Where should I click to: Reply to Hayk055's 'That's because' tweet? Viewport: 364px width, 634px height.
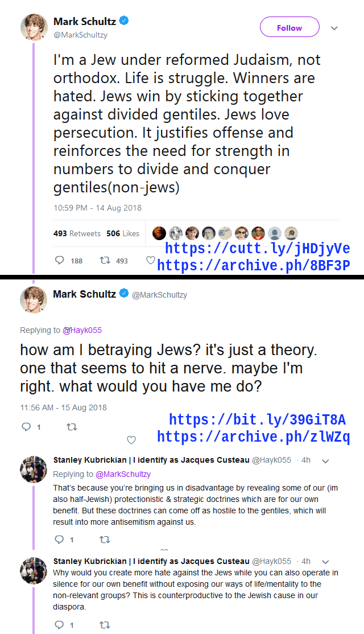click(59, 540)
